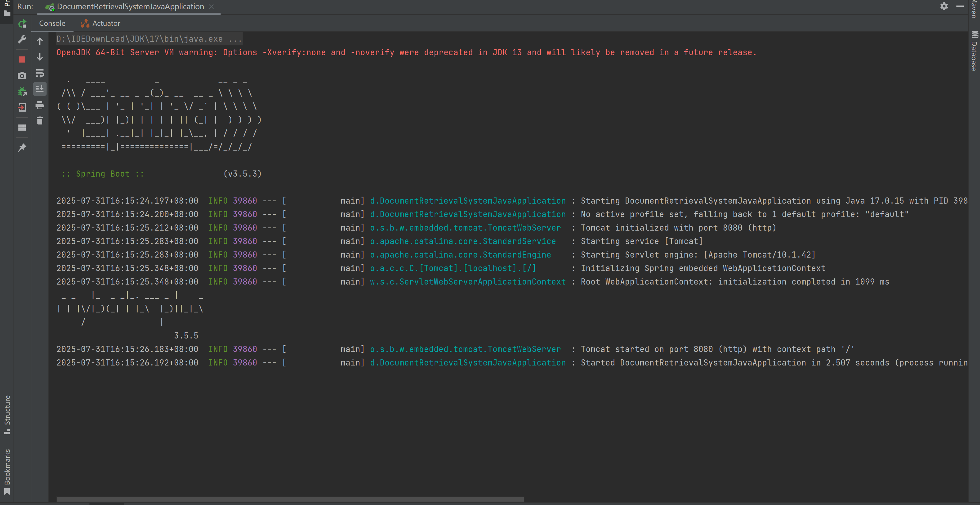Move up the stack trace with the up arrow
Screen dimensions: 980x505
40,41
